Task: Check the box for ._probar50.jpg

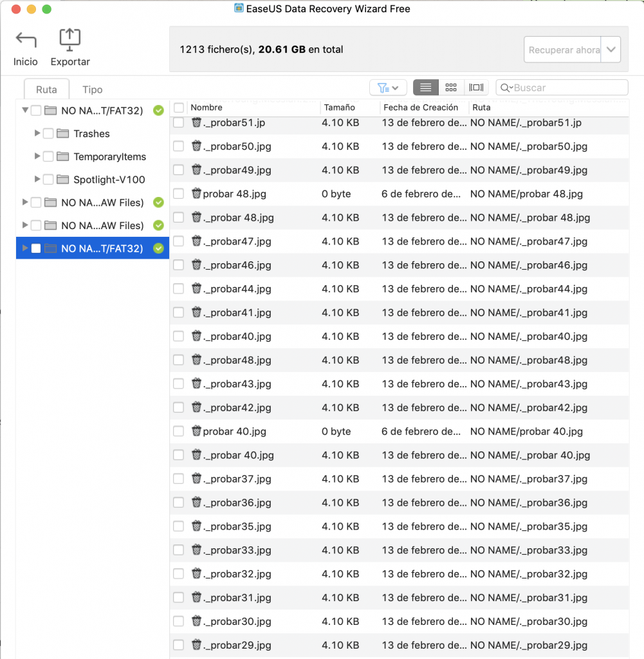Action: tap(179, 146)
